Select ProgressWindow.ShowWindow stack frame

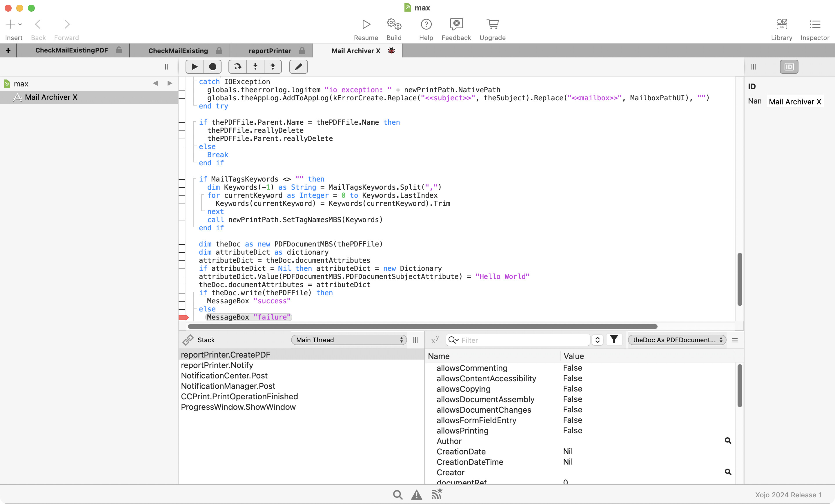[301, 407]
